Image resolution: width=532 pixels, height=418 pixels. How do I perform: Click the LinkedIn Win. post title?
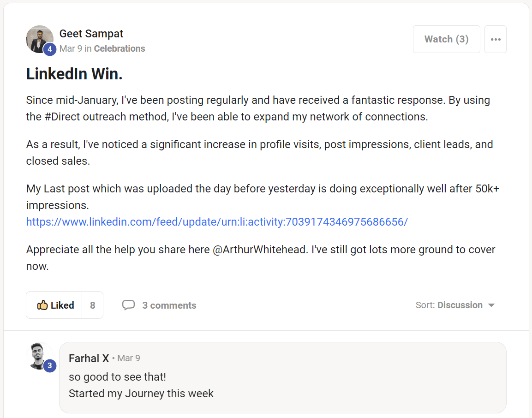click(74, 74)
